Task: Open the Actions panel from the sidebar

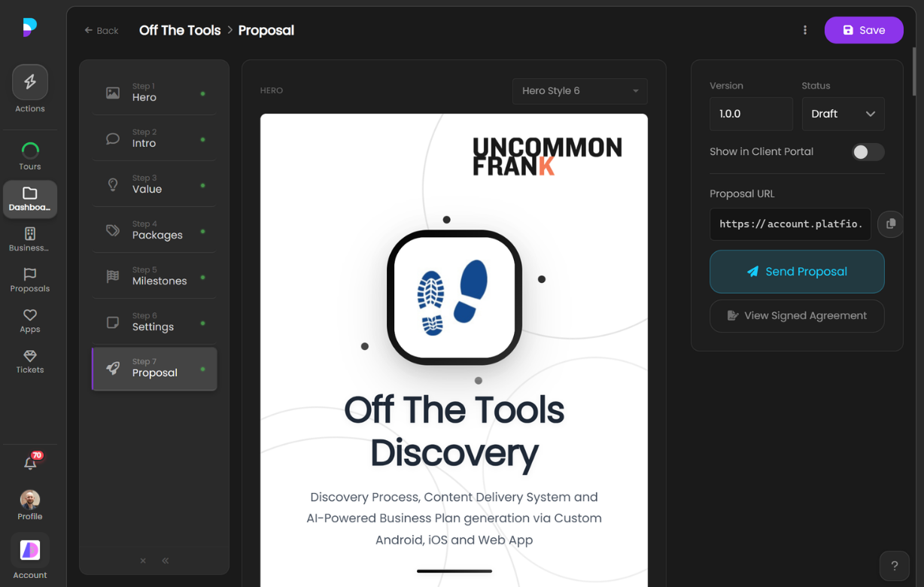Action: pos(29,81)
